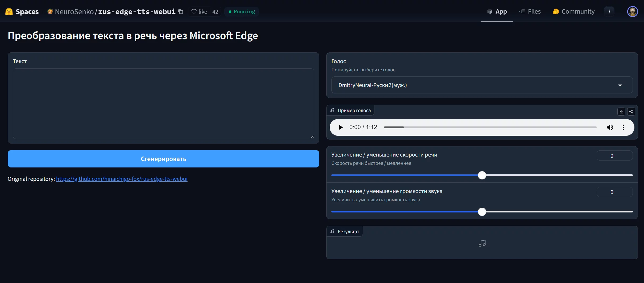Open the three-dot Space options menu

click(x=609, y=11)
